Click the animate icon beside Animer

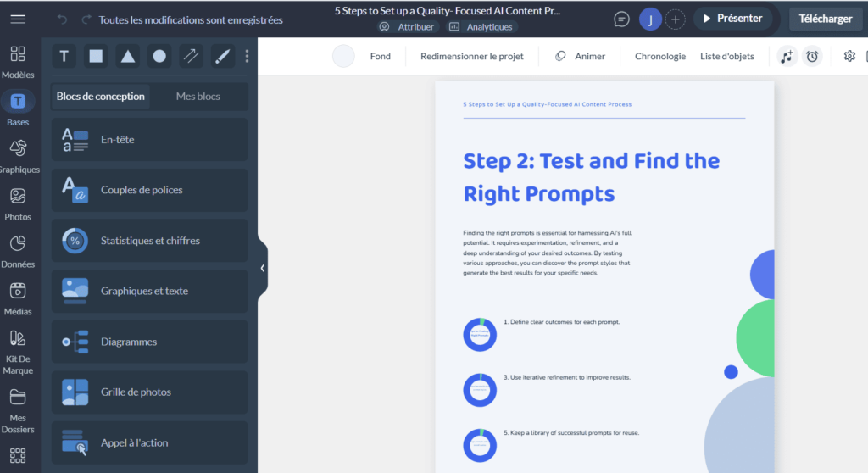(560, 56)
